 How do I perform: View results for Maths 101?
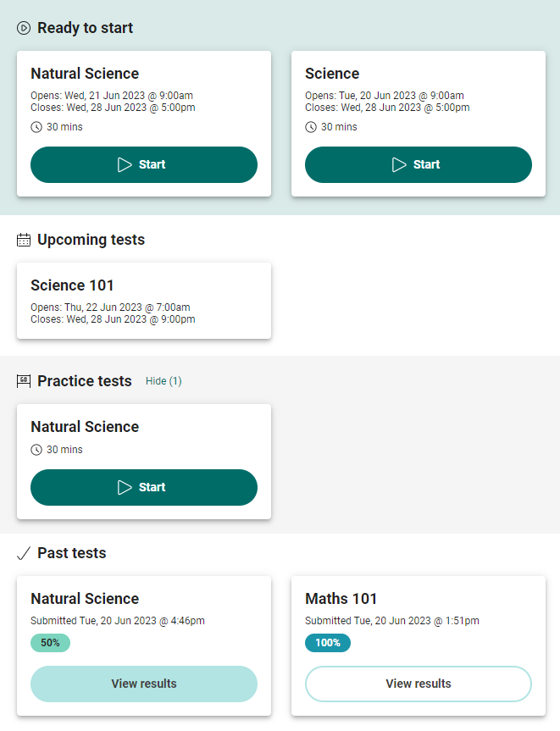coord(418,684)
